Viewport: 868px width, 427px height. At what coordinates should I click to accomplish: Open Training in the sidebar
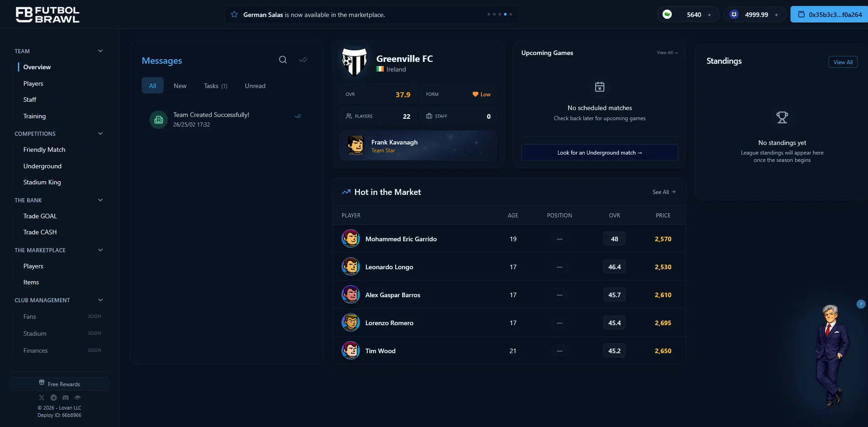pos(34,116)
